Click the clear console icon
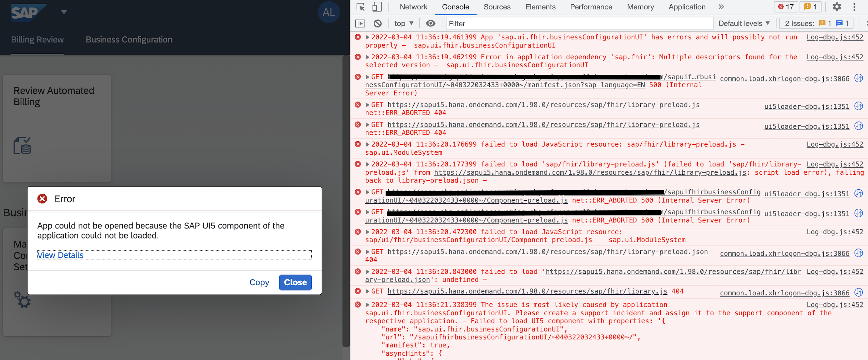 pyautogui.click(x=377, y=23)
